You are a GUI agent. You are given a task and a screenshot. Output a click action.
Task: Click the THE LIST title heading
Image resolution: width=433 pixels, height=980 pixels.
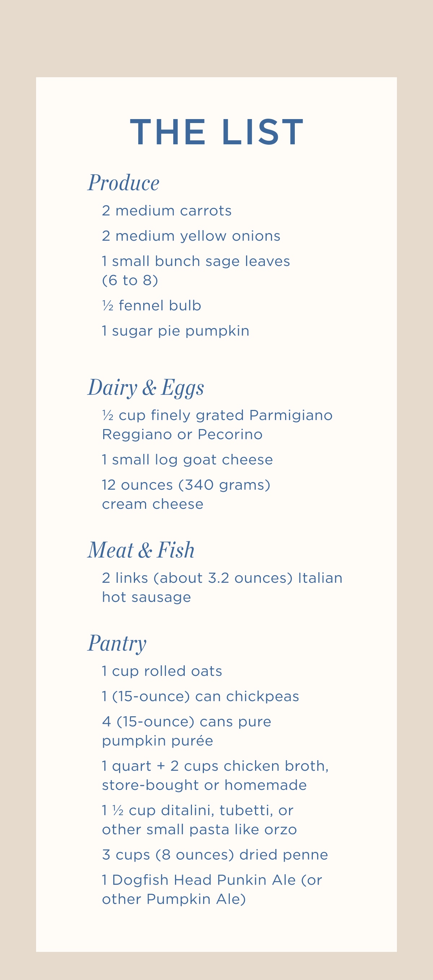click(x=216, y=132)
